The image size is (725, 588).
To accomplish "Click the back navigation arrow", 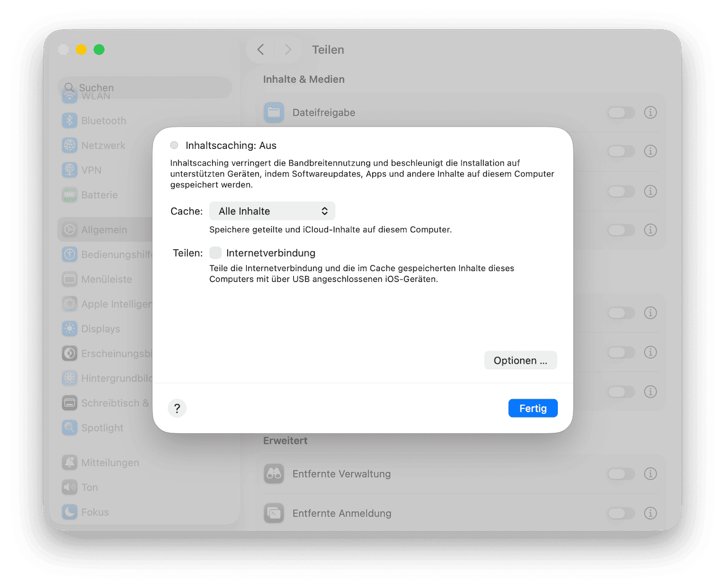I will point(260,49).
